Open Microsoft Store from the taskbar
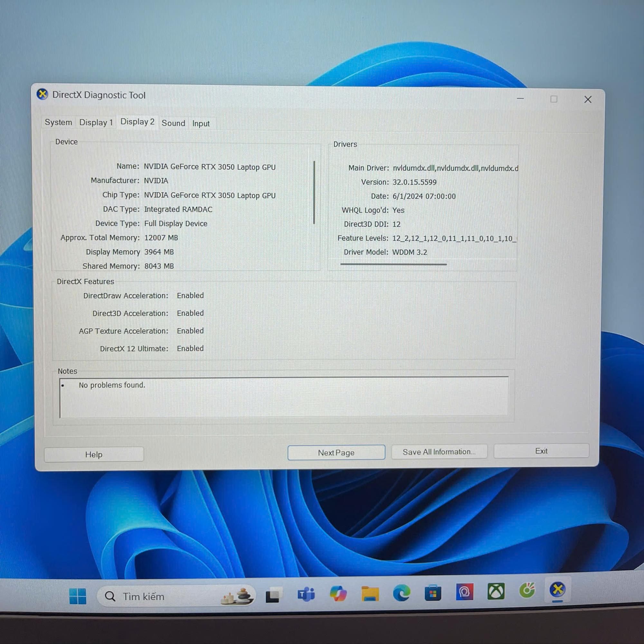This screenshot has height=644, width=644. coord(433,593)
